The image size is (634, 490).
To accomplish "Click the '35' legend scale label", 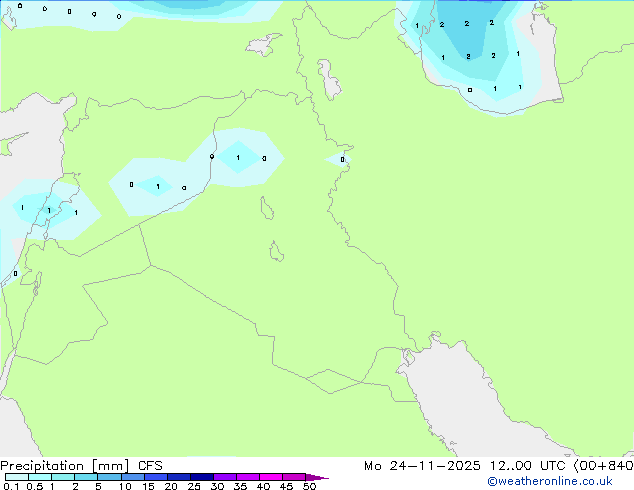I will 240,486.
